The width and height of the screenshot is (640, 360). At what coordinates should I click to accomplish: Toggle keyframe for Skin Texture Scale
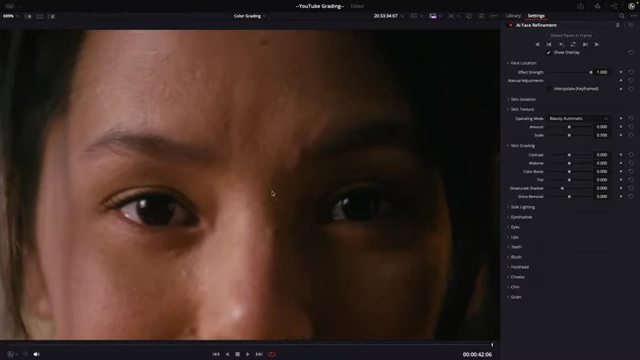tap(621, 135)
